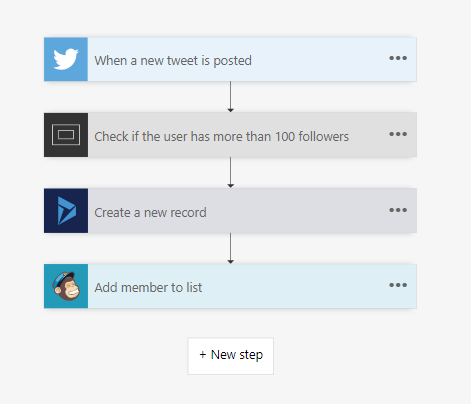
Task: Open the more options menu on the followers condition
Action: [398, 134]
